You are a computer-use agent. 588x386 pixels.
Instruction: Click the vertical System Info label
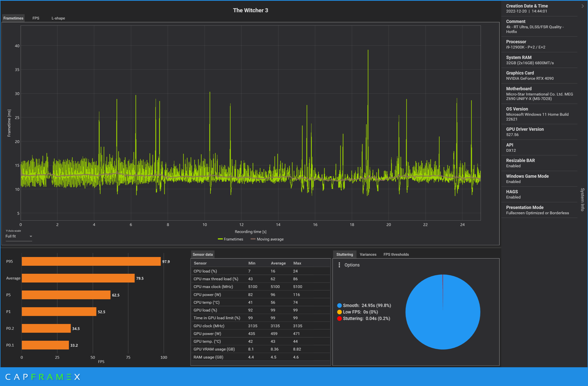[x=582, y=199]
